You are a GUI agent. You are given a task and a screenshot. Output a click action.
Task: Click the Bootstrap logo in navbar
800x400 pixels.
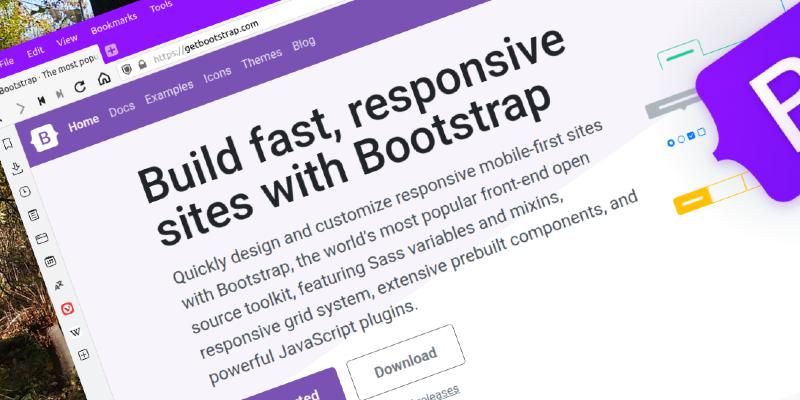tap(45, 138)
